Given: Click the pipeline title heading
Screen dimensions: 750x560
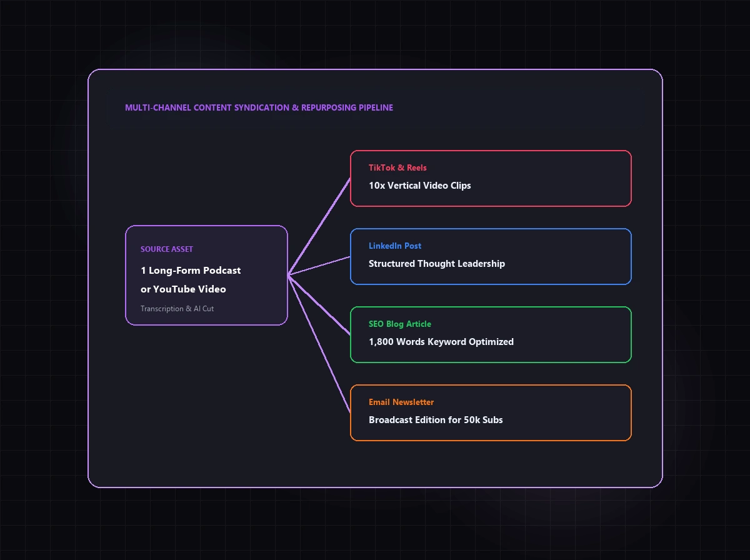Looking at the screenshot, I should (x=259, y=107).
